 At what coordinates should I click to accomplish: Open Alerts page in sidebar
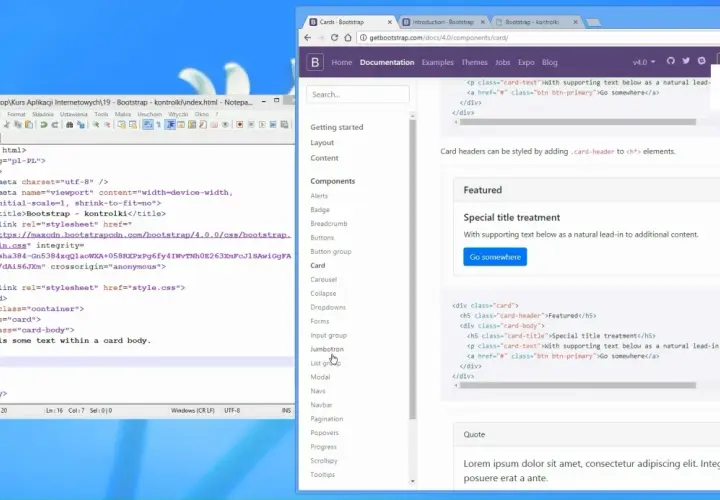coord(319,196)
